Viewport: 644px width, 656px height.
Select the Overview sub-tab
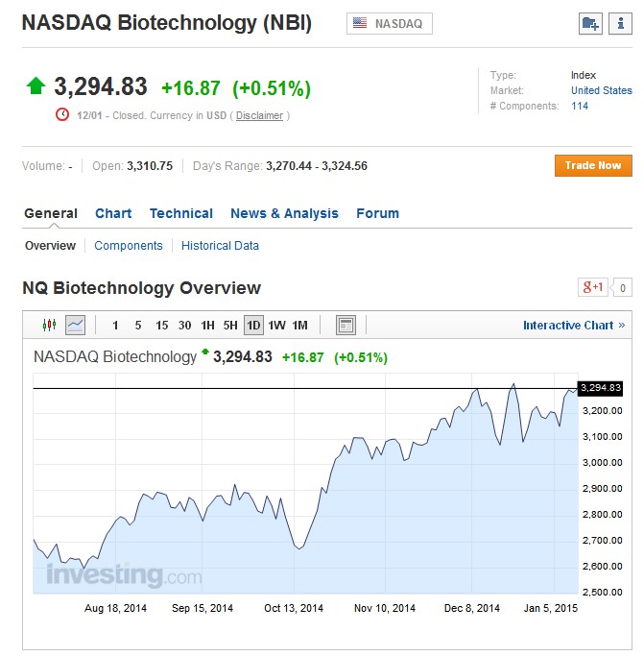click(50, 246)
